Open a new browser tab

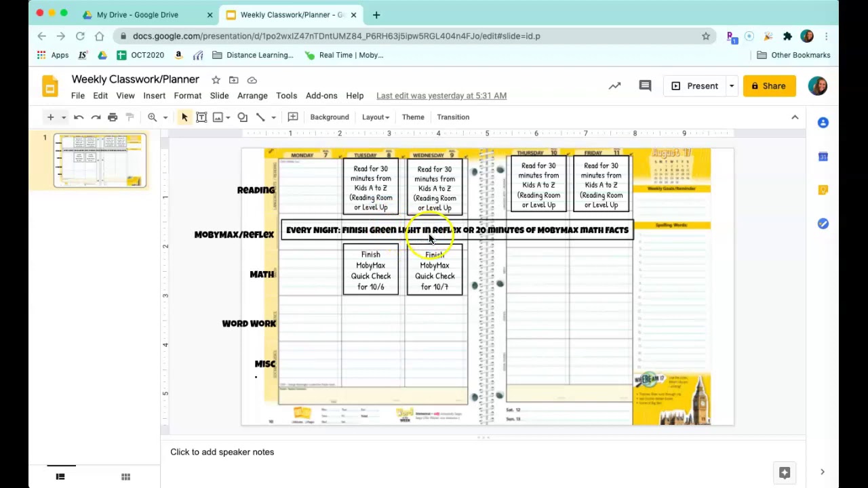[376, 14]
